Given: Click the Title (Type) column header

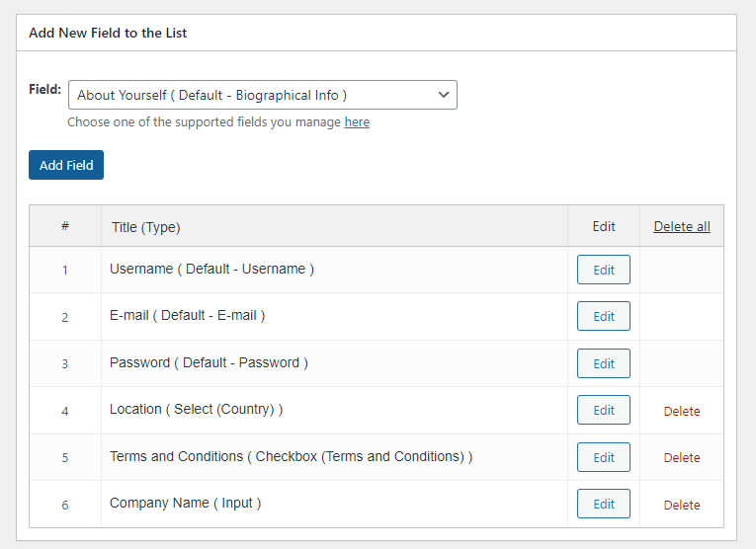Looking at the screenshot, I should point(145,227).
